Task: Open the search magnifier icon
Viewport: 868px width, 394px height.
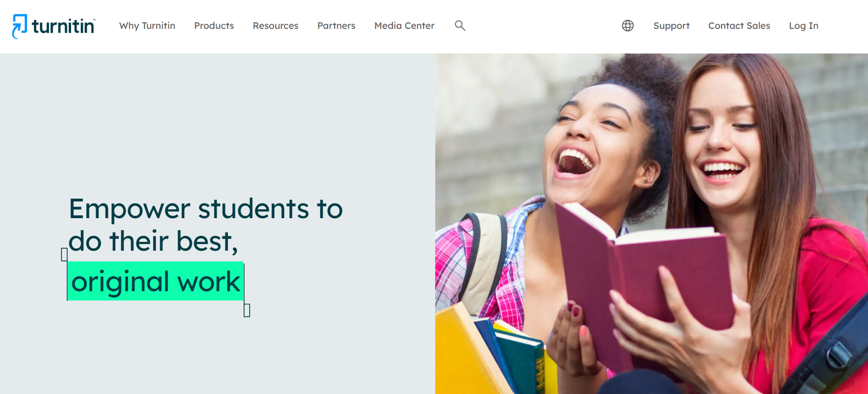Action: 460,26
